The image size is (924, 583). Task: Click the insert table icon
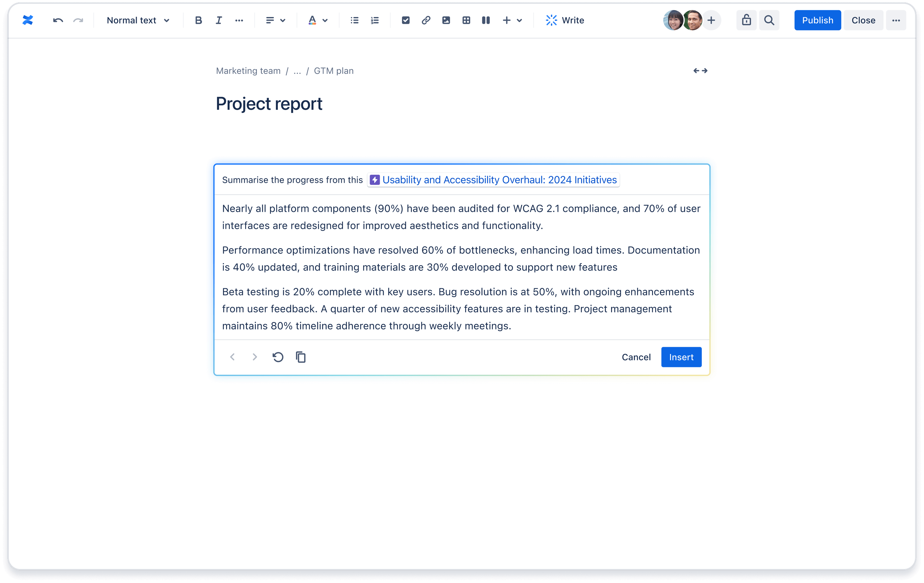(466, 20)
